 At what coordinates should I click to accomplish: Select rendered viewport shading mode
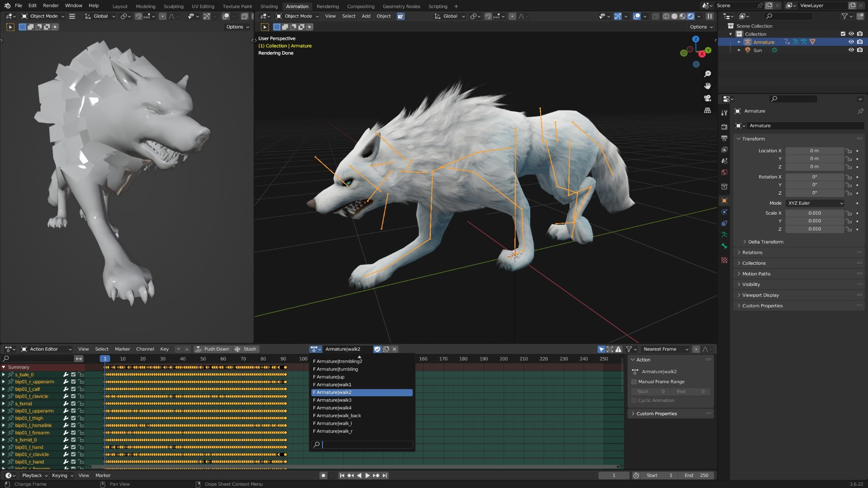[x=691, y=16]
